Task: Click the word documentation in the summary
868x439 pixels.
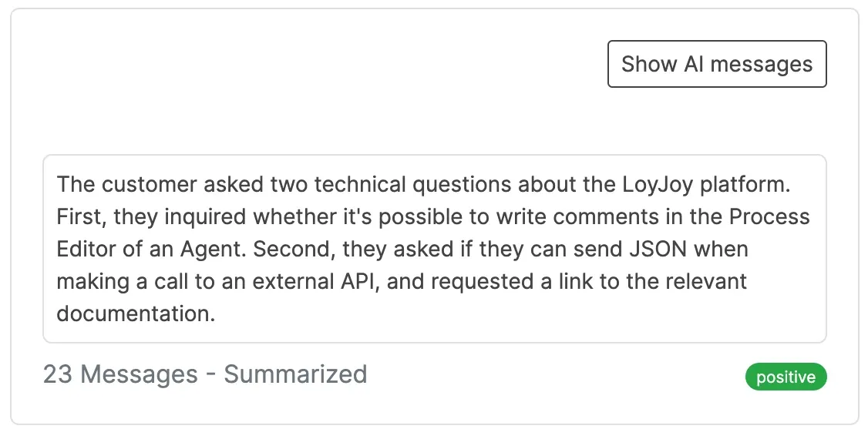Action: (x=135, y=313)
